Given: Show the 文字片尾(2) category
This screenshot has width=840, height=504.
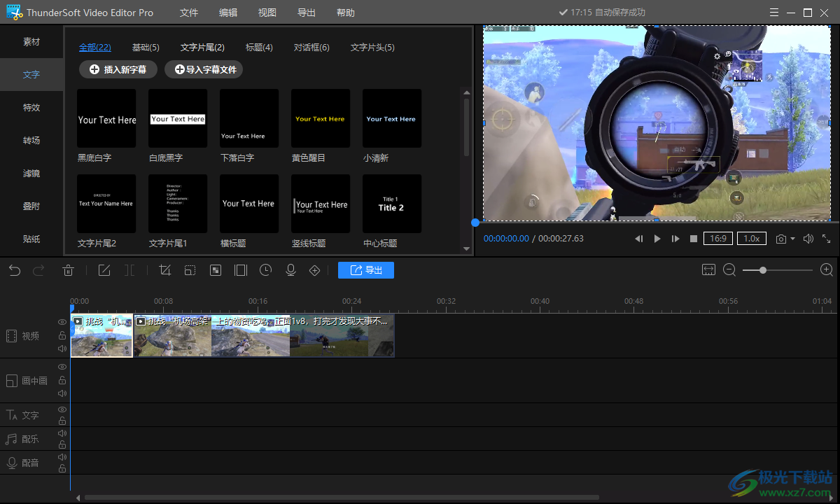Looking at the screenshot, I should pyautogui.click(x=202, y=48).
